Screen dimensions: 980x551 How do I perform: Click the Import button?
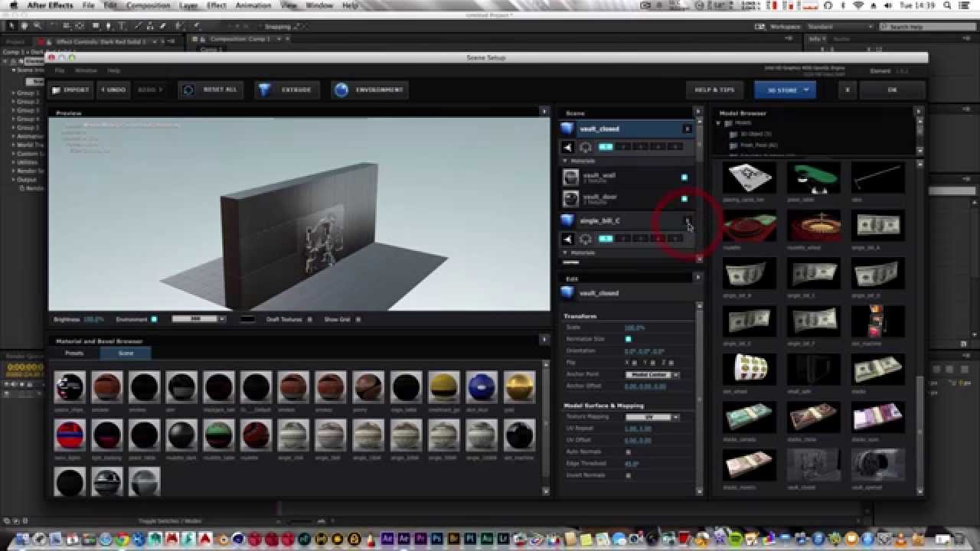[70, 90]
